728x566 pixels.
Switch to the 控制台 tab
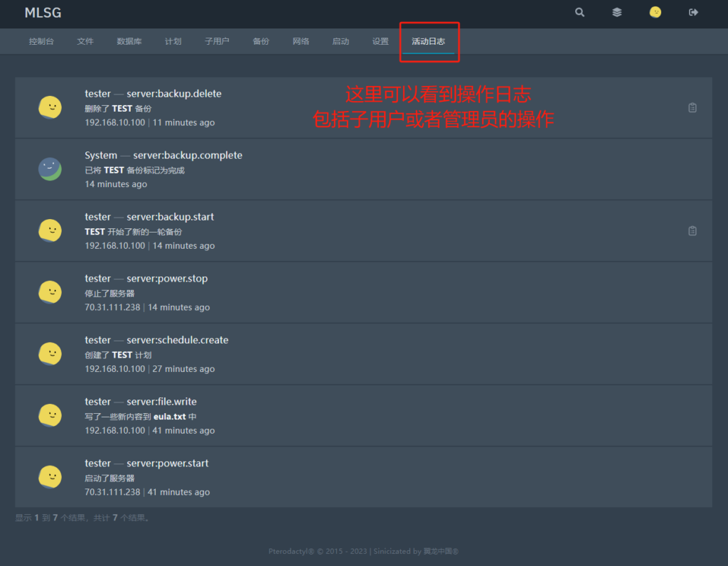(x=41, y=41)
